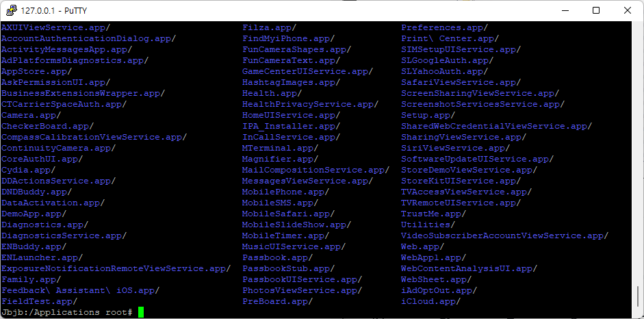The width and height of the screenshot is (644, 319).
Task: Click CheckerBoard.app/ entry
Action: click(48, 127)
